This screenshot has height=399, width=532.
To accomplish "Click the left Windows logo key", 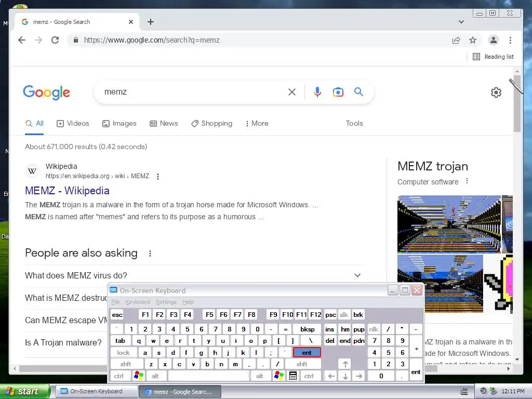I will pyautogui.click(x=139, y=376).
